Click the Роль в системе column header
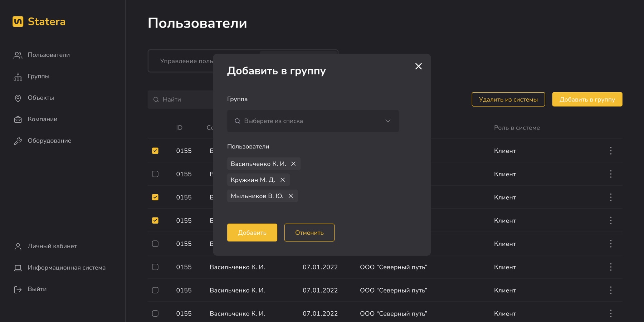The width and height of the screenshot is (644, 322). (517, 128)
